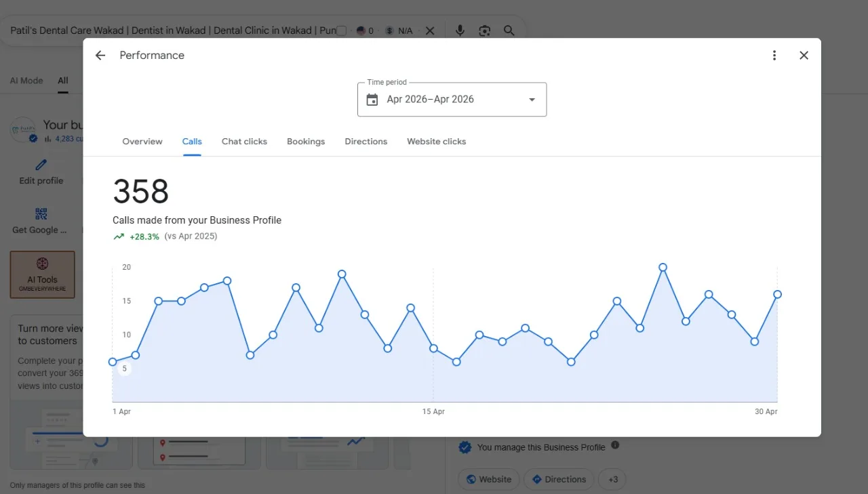Expand the +3 more actions chip
The image size is (868, 494).
(613, 479)
